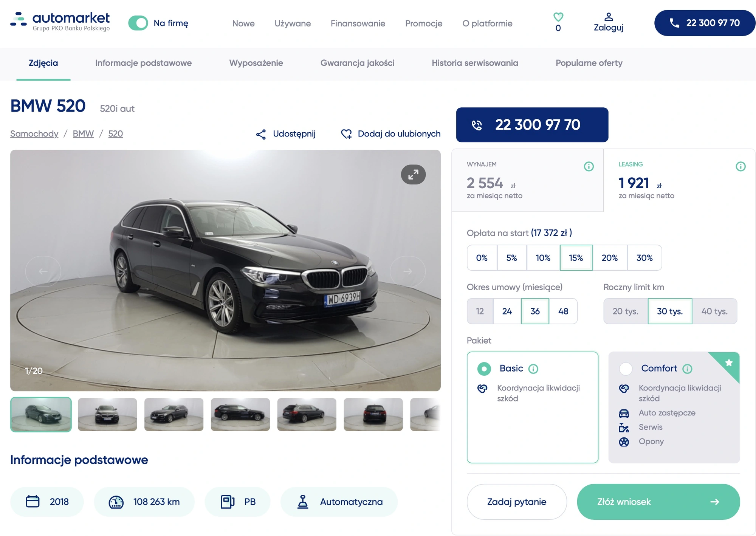This screenshot has width=756, height=536.
Task: Select 48 month contract period
Action: click(563, 311)
